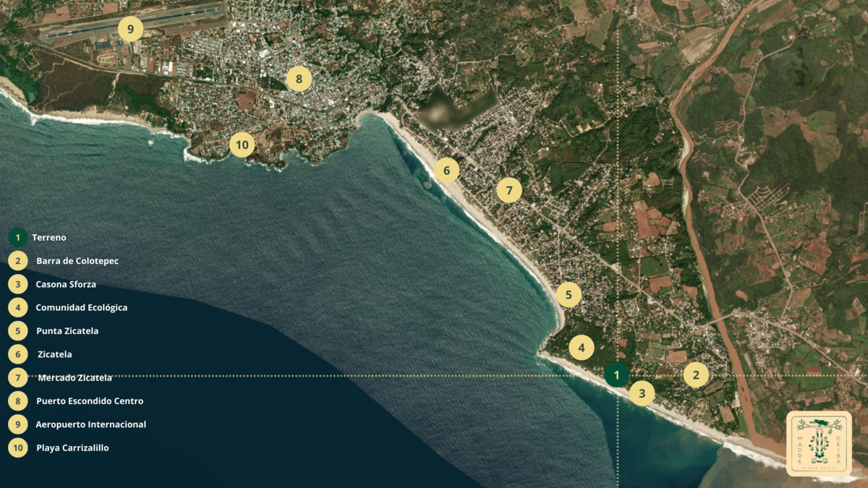
Task: Click the "Puerto Escondido Centro" legend entry
Action: 90,401
